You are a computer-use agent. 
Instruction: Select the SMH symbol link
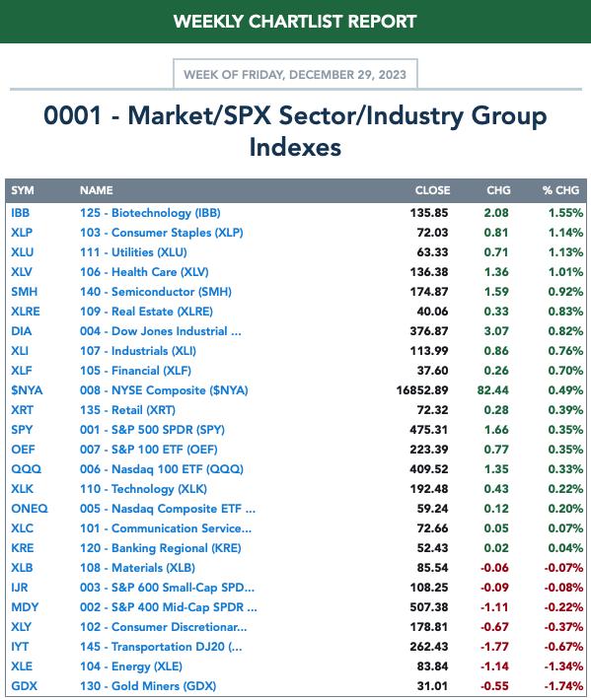[24, 292]
